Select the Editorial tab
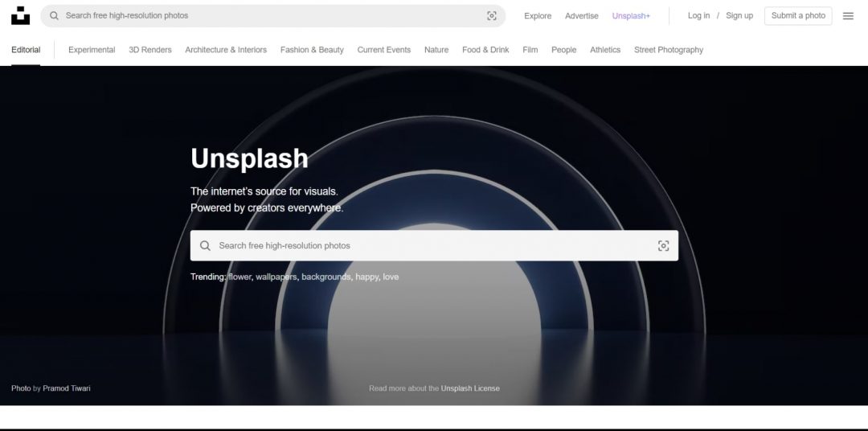The height and width of the screenshot is (431, 868). pos(26,50)
